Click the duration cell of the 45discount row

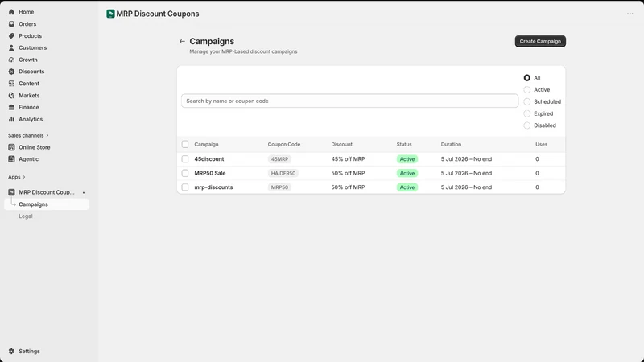[466, 158]
